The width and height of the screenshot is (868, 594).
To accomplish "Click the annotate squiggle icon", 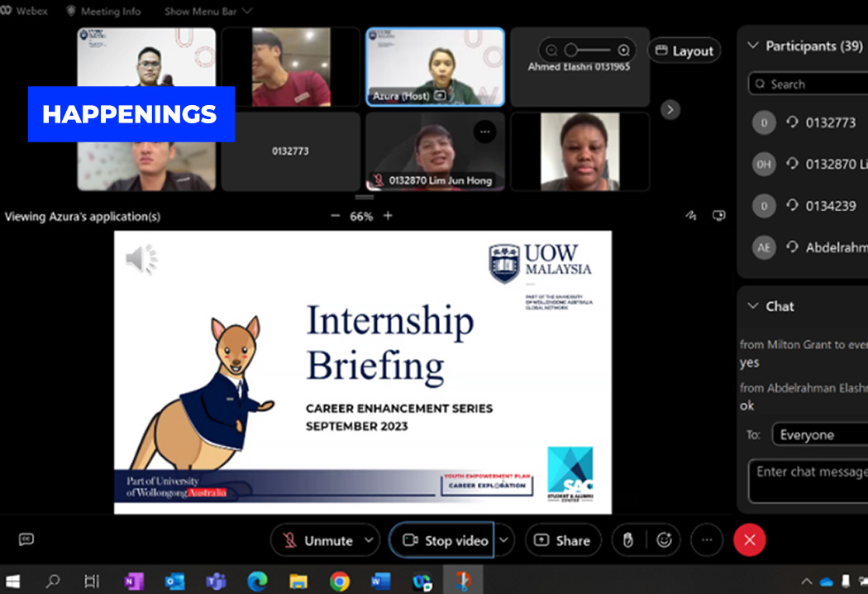I will 691,216.
